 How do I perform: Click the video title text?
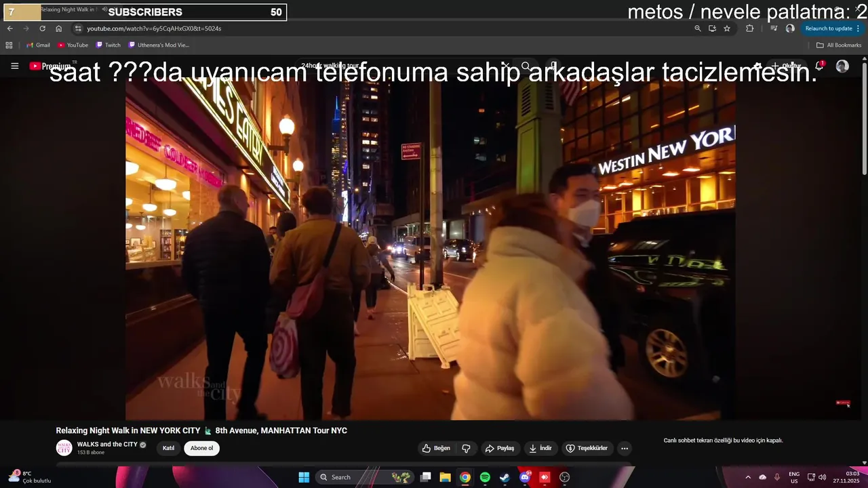point(201,430)
